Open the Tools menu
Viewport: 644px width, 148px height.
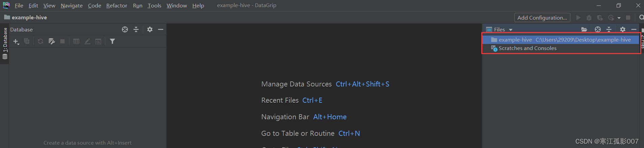click(154, 5)
